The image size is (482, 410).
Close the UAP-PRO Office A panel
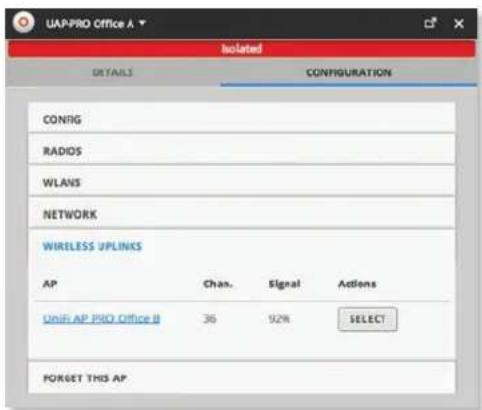[459, 24]
